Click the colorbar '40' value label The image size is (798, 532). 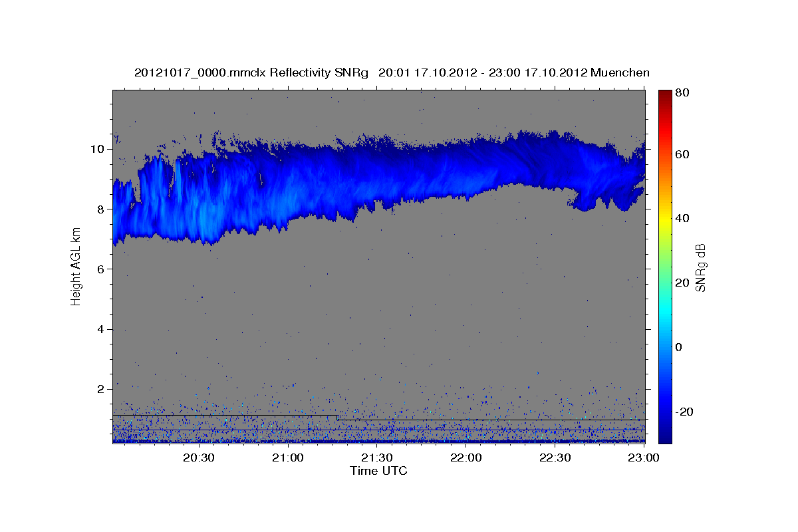(x=682, y=218)
